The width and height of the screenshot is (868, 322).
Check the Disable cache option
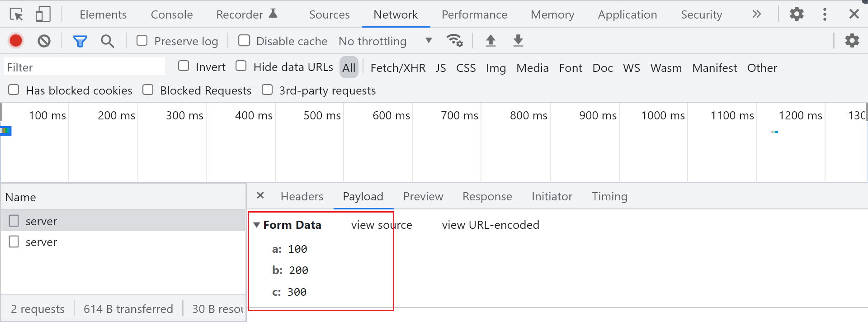tap(244, 41)
